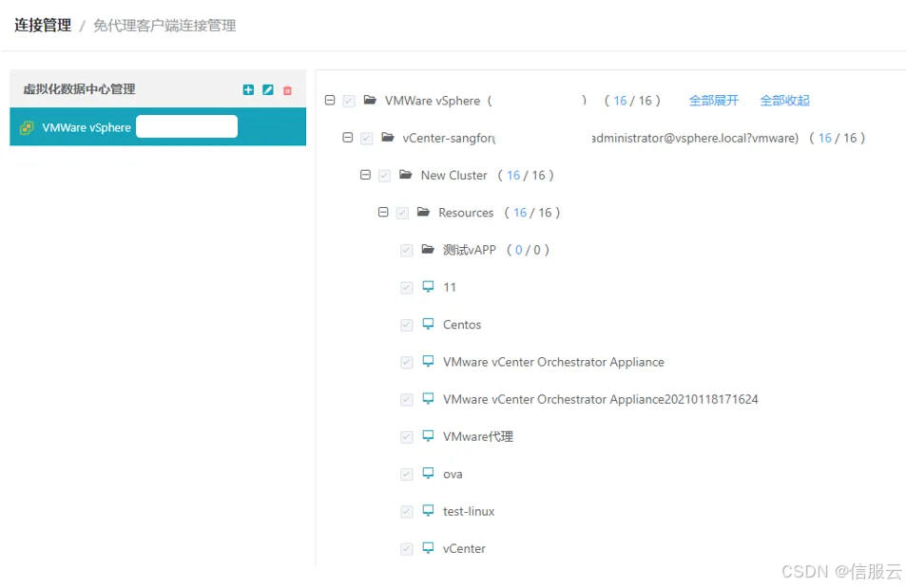Click the vCenter-sangfor folder icon
This screenshot has height=588, width=906.
pyautogui.click(x=388, y=138)
